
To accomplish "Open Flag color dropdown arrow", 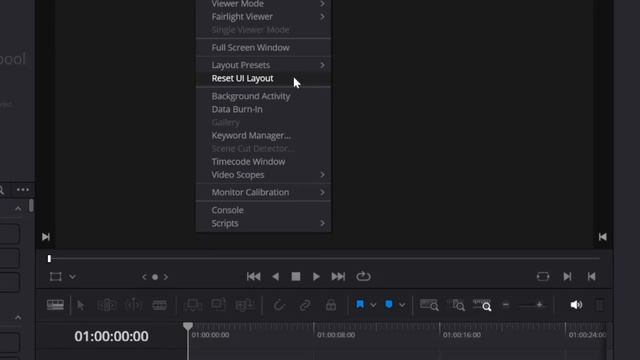I will click(373, 305).
